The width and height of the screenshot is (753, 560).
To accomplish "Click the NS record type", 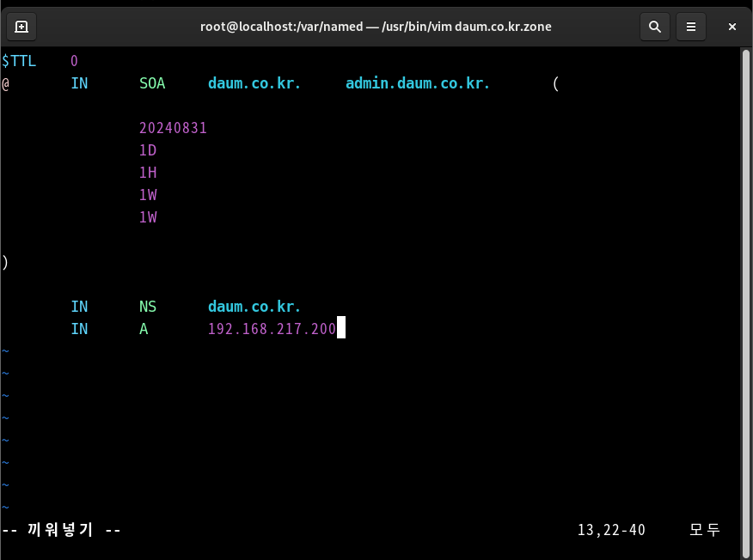I will click(x=148, y=307).
